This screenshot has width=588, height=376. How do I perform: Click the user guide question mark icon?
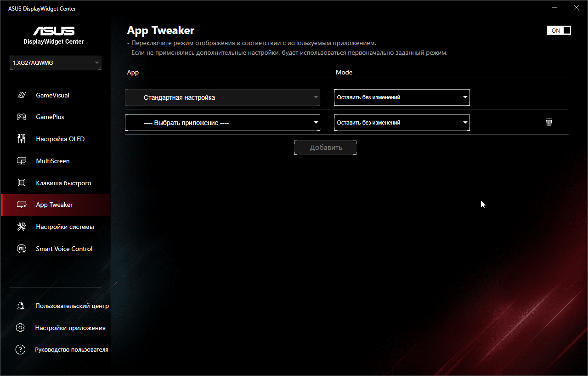[x=20, y=349]
